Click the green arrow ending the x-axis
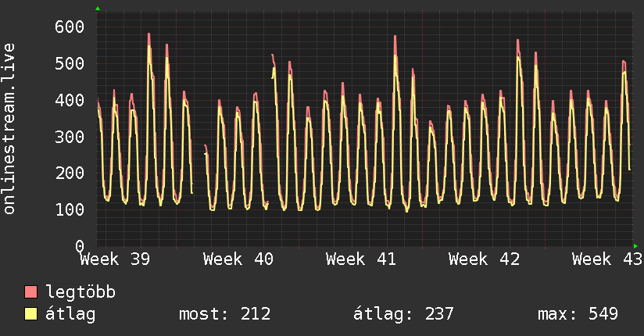The width and height of the screenshot is (644, 336). (635, 246)
